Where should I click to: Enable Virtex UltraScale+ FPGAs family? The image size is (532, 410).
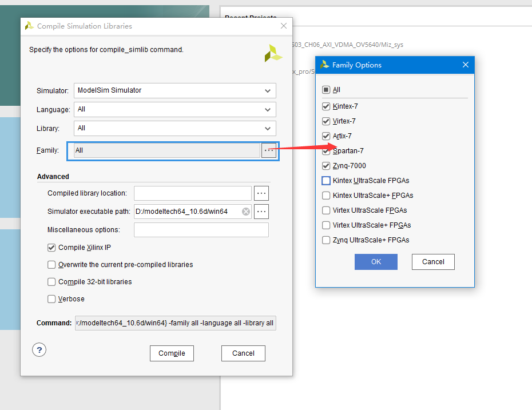326,225
